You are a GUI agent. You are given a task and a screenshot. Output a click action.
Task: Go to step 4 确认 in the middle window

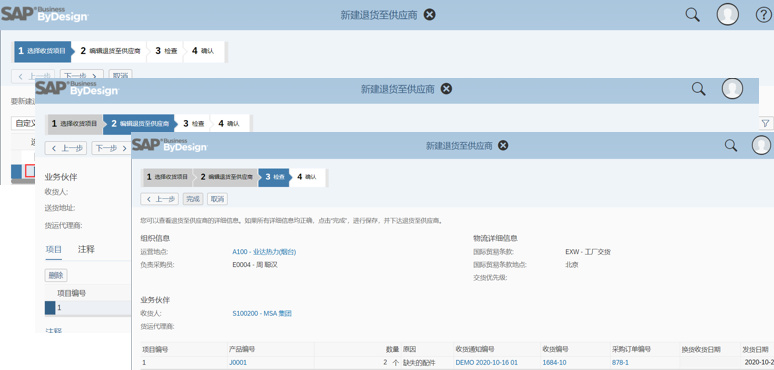(x=230, y=124)
